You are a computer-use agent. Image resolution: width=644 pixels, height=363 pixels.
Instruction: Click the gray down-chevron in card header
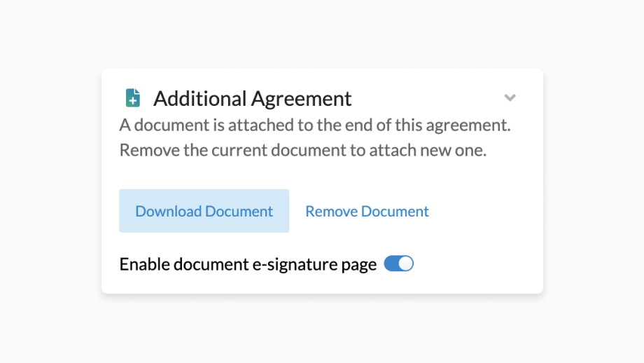pyautogui.click(x=510, y=97)
